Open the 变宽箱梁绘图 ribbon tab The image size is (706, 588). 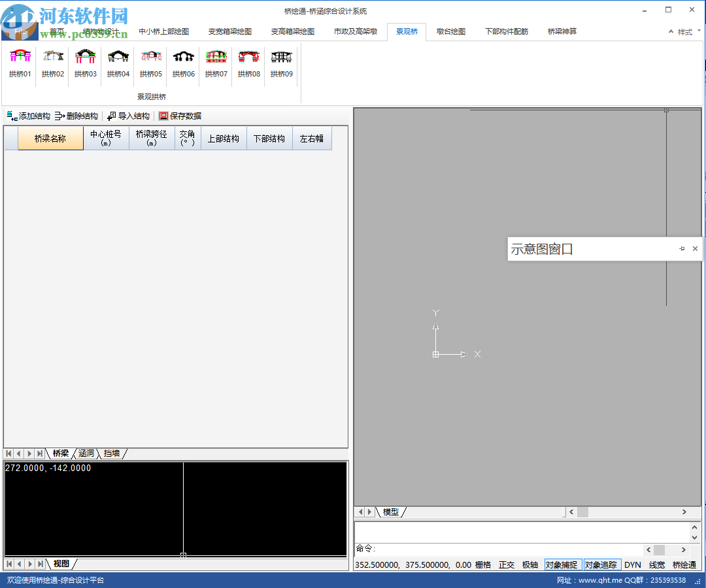[229, 31]
